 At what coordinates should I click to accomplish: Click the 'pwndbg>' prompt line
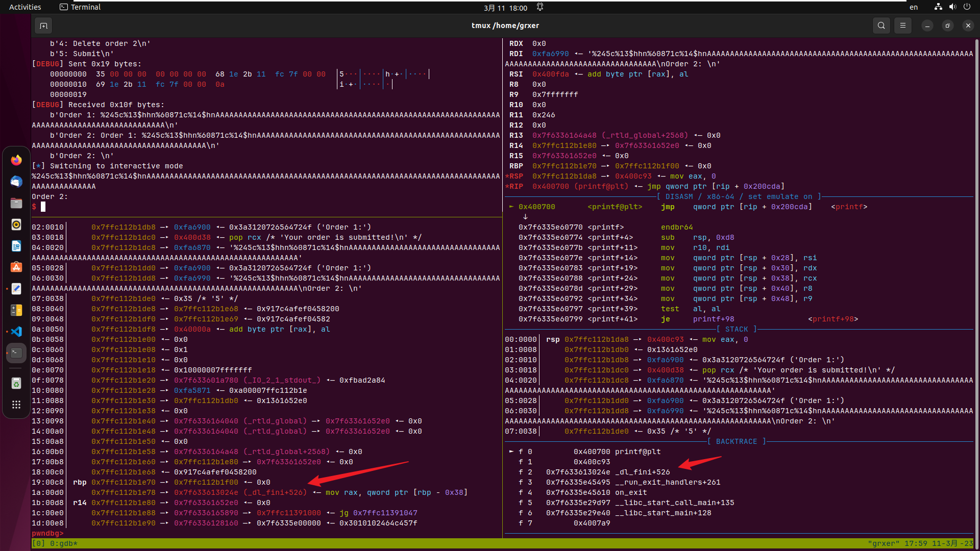click(47, 533)
